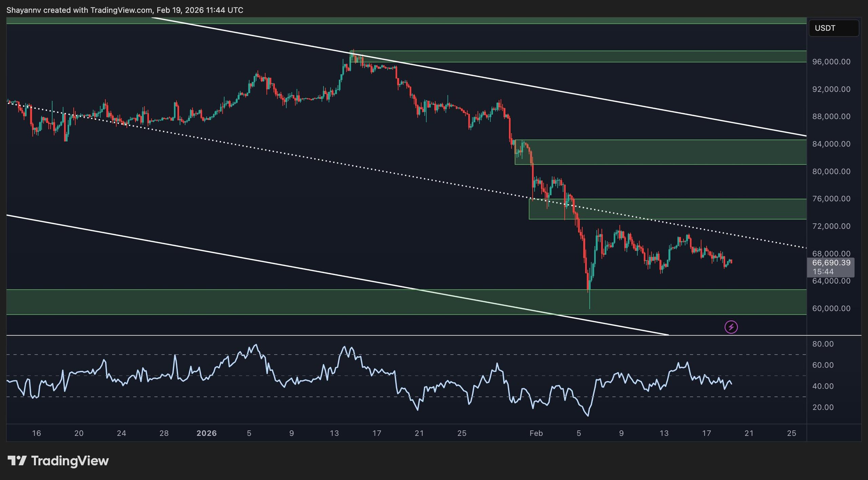868x480 pixels.
Task: Click the 60,000.00 price axis label
Action: 831,308
